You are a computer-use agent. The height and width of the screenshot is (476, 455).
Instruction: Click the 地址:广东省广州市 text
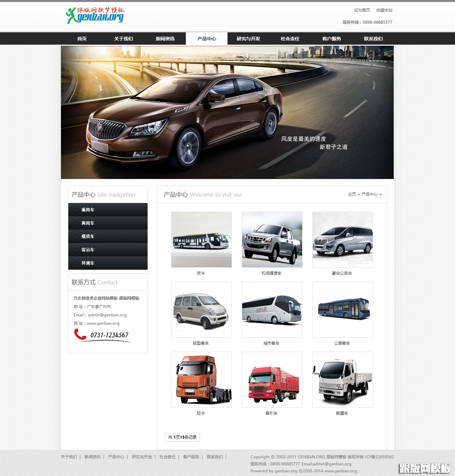pyautogui.click(x=92, y=307)
